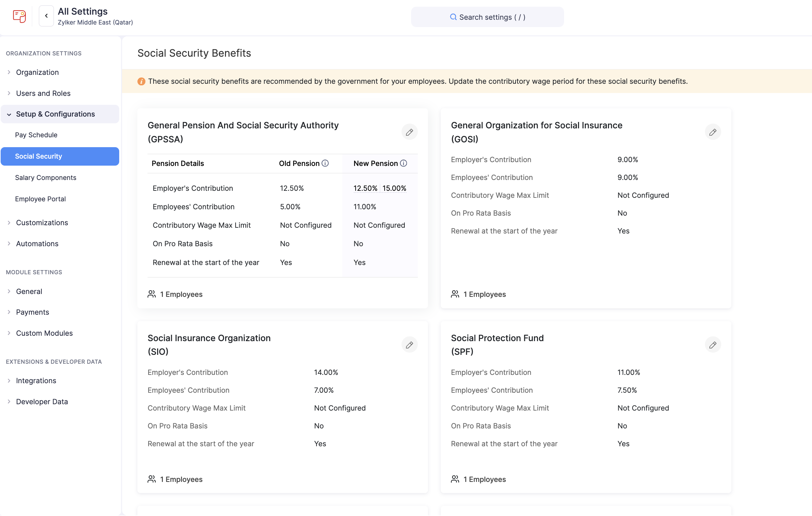
Task: Click the payroll app logo icon
Action: (x=19, y=16)
